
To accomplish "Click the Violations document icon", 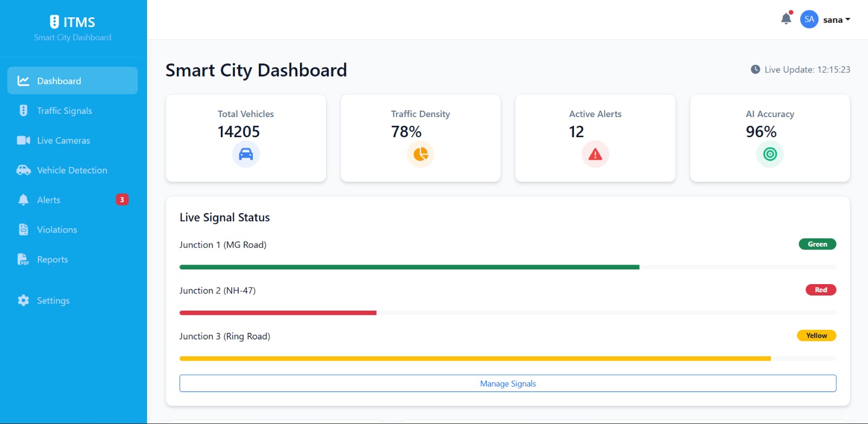I will click(x=23, y=230).
